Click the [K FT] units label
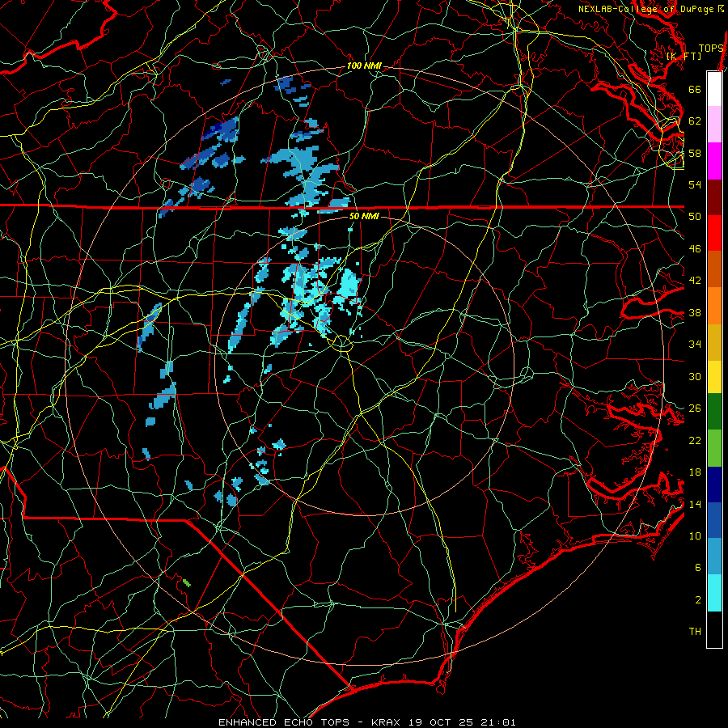The image size is (728, 728). pyautogui.click(x=684, y=56)
